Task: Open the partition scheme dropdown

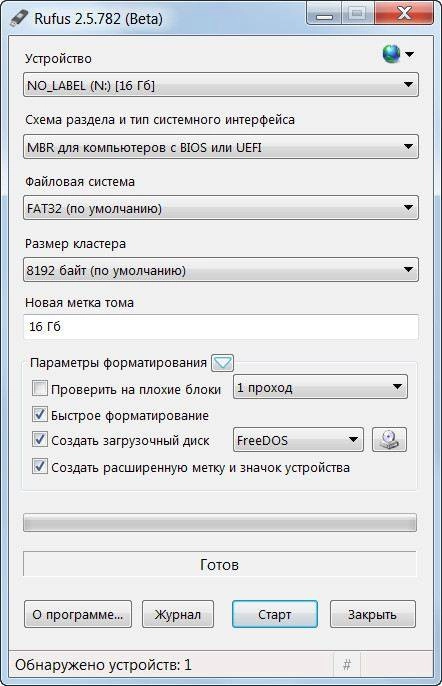Action: pyautogui.click(x=221, y=147)
